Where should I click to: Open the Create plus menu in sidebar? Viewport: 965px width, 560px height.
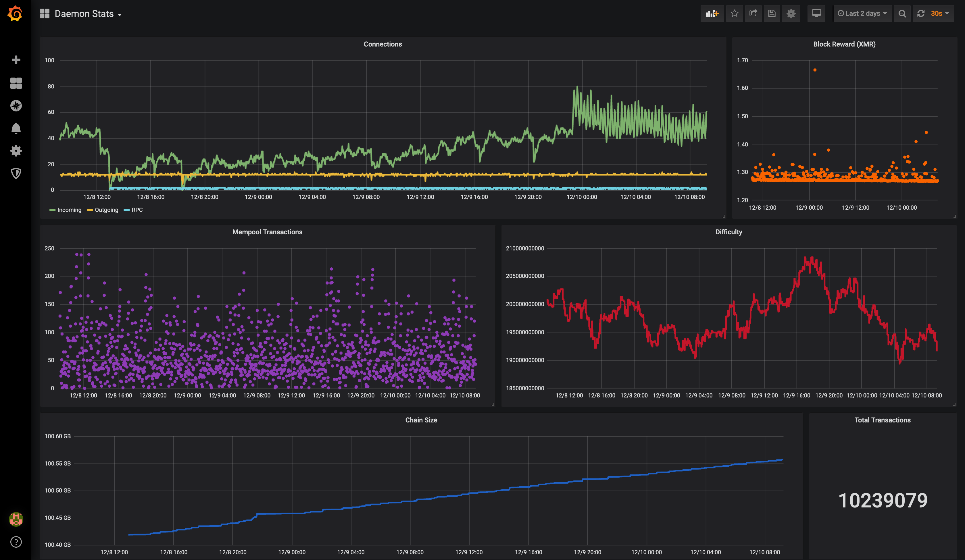[16, 60]
